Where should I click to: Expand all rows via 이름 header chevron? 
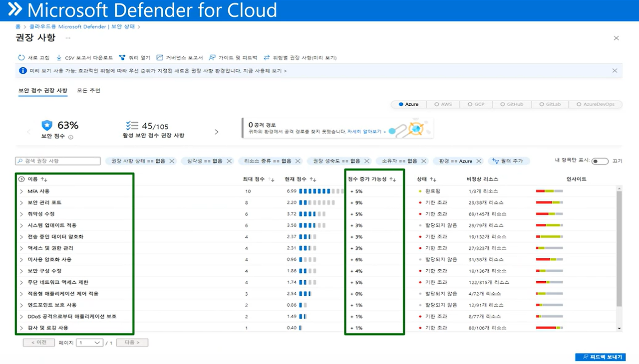[x=21, y=179]
